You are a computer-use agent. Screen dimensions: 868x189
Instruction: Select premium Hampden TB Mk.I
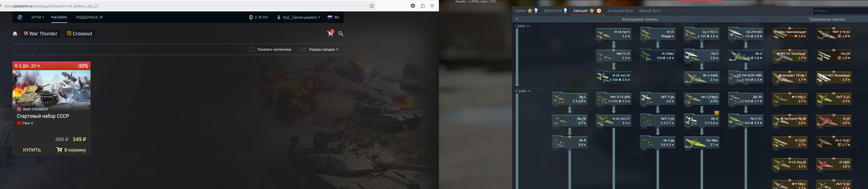coord(789,78)
